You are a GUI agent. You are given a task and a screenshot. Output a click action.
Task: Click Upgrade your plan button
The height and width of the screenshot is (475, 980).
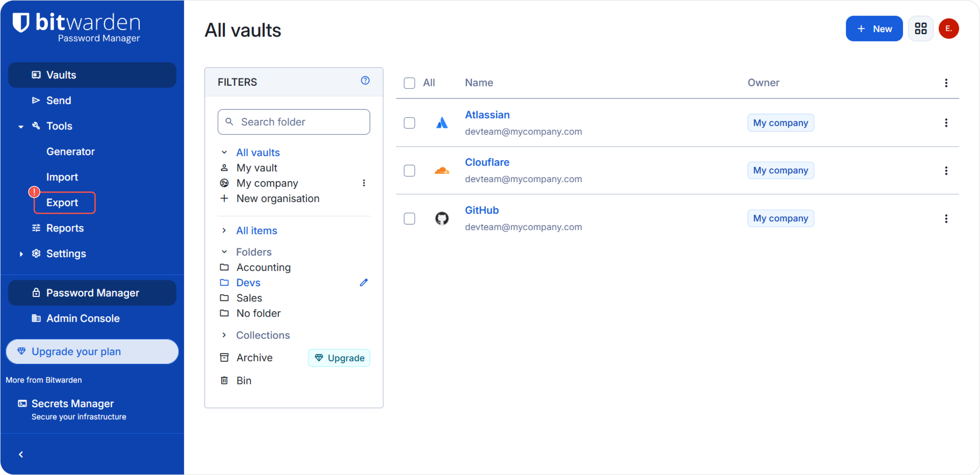(x=92, y=352)
